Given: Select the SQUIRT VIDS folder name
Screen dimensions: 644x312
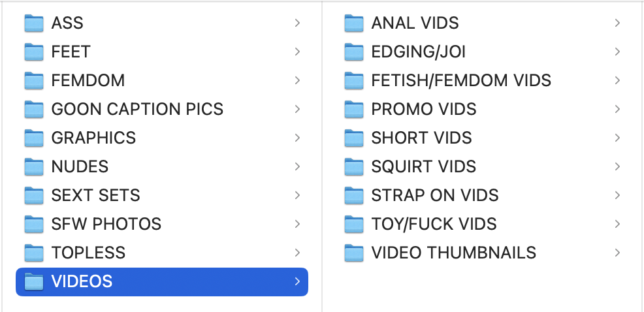Looking at the screenshot, I should tap(423, 166).
